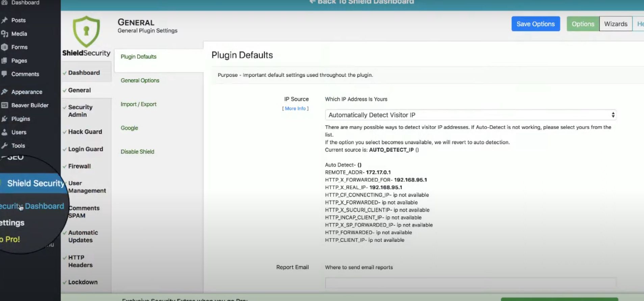Click the REMOTE_ADDR value 172.17.0.1
This screenshot has width=644, height=301.
pyautogui.click(x=378, y=172)
